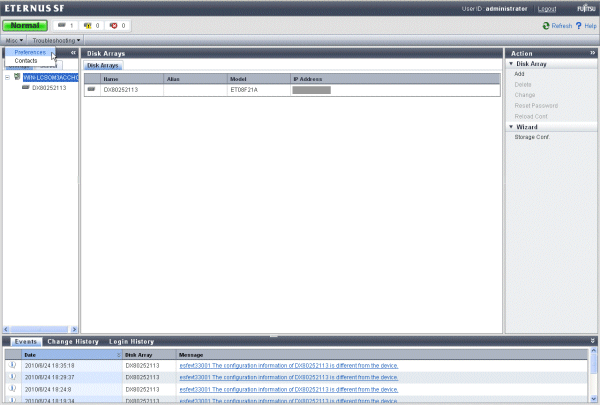Image resolution: width=600 pixels, height=405 pixels.
Task: Click the Refresh icon
Action: point(545,25)
